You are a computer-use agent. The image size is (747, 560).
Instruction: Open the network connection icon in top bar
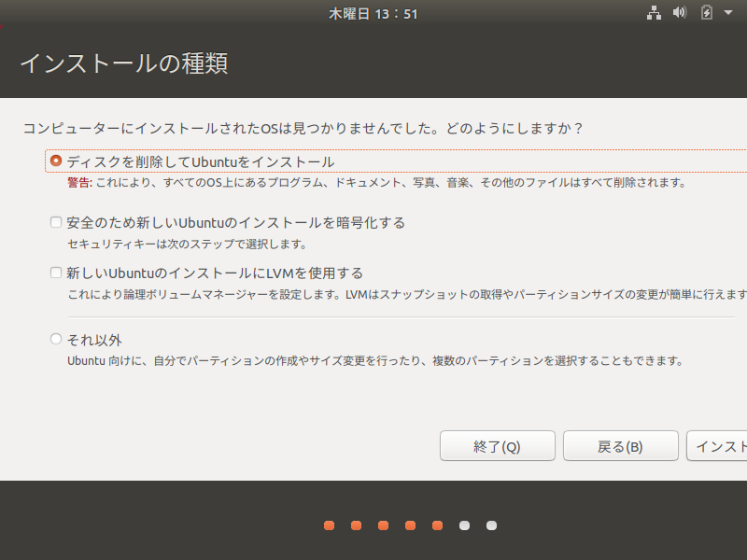click(x=654, y=13)
